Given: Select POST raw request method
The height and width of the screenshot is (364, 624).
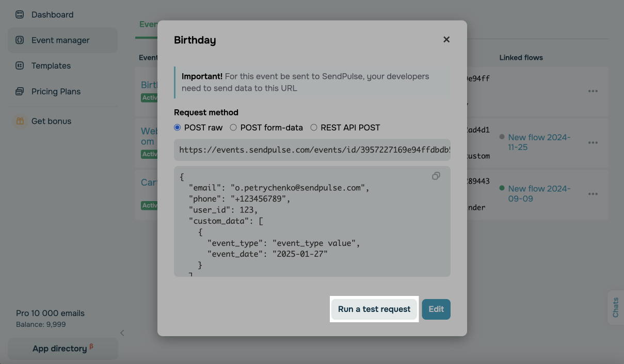Looking at the screenshot, I should 178,127.
